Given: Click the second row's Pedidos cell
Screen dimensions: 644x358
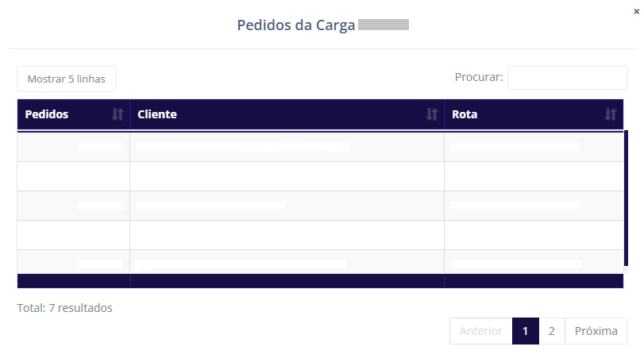Looking at the screenshot, I should click(x=73, y=176).
